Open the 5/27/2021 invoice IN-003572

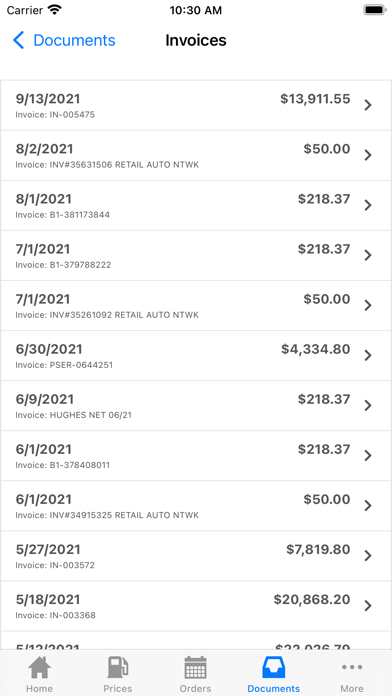coord(196,556)
